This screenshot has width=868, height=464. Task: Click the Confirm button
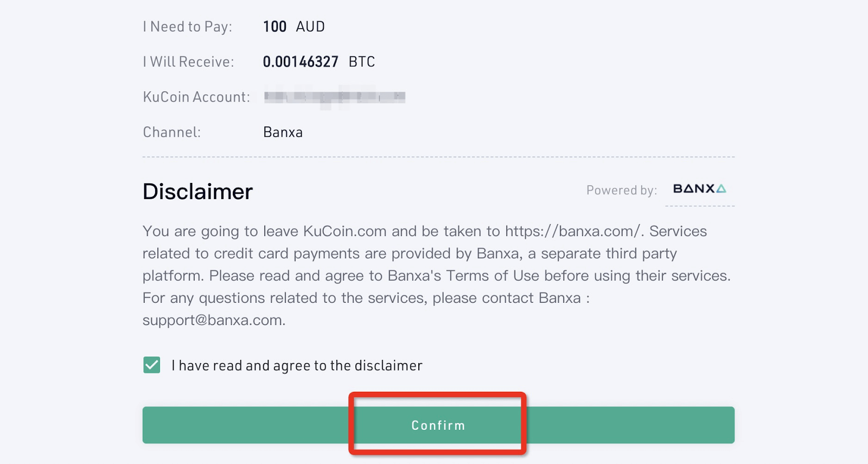point(438,425)
